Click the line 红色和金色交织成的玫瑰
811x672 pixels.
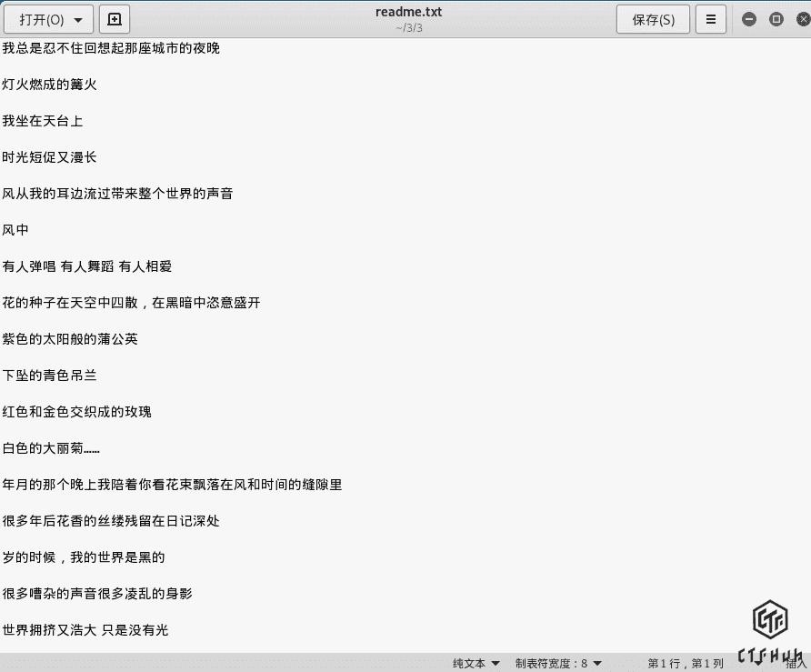76,412
